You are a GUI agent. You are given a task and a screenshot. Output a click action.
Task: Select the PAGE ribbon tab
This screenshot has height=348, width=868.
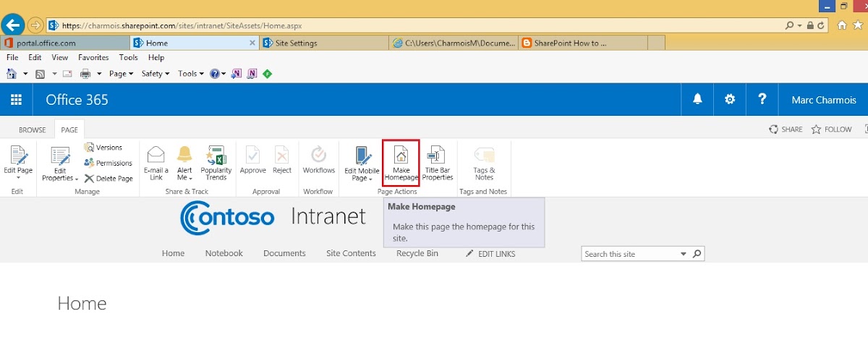tap(69, 130)
